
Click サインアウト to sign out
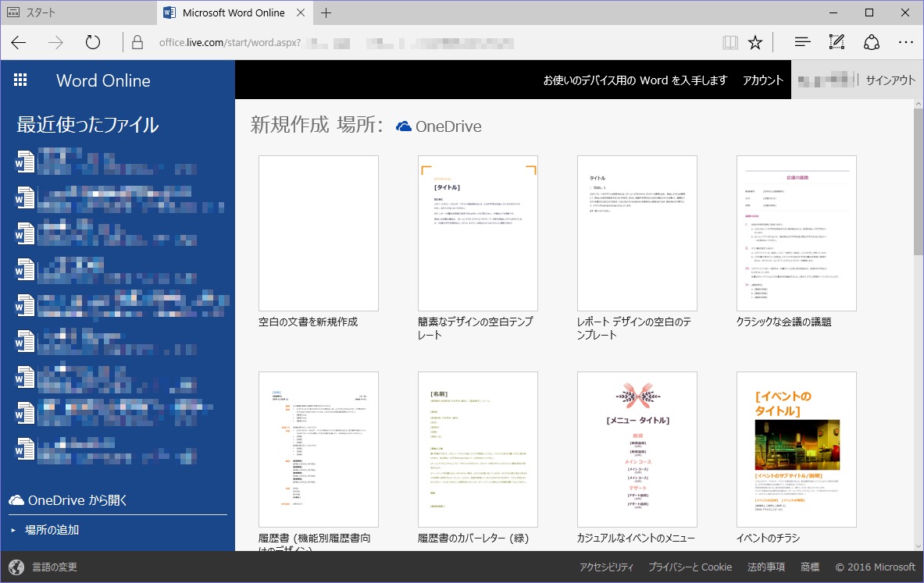tap(890, 80)
